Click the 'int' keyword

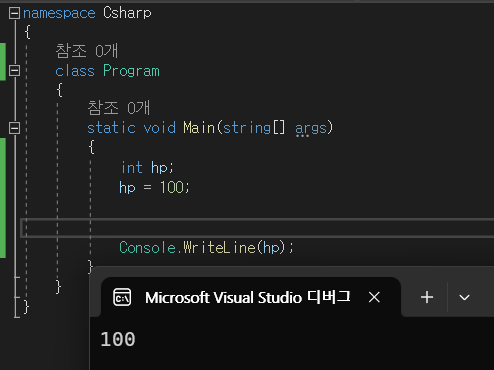click(x=132, y=168)
